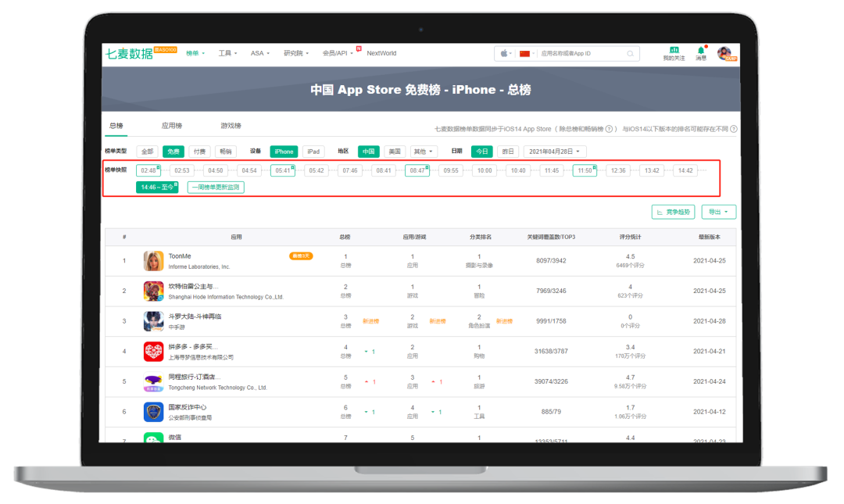Open the 消息 notification bell

[x=701, y=50]
